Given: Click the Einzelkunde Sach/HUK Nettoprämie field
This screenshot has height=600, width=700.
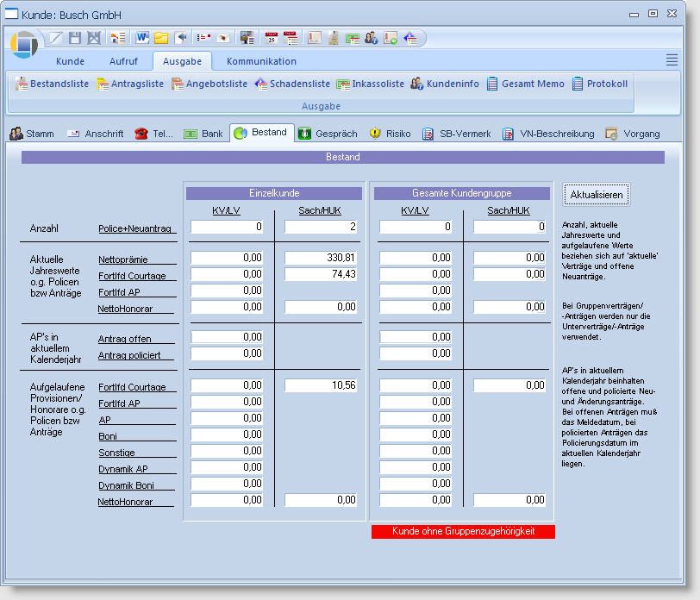Looking at the screenshot, I should click(322, 258).
